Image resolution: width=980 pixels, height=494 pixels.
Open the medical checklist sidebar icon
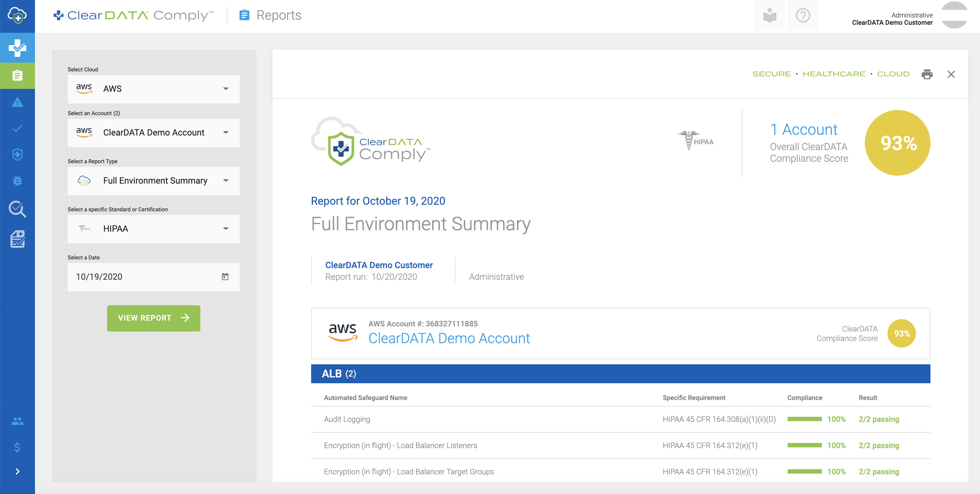click(17, 239)
